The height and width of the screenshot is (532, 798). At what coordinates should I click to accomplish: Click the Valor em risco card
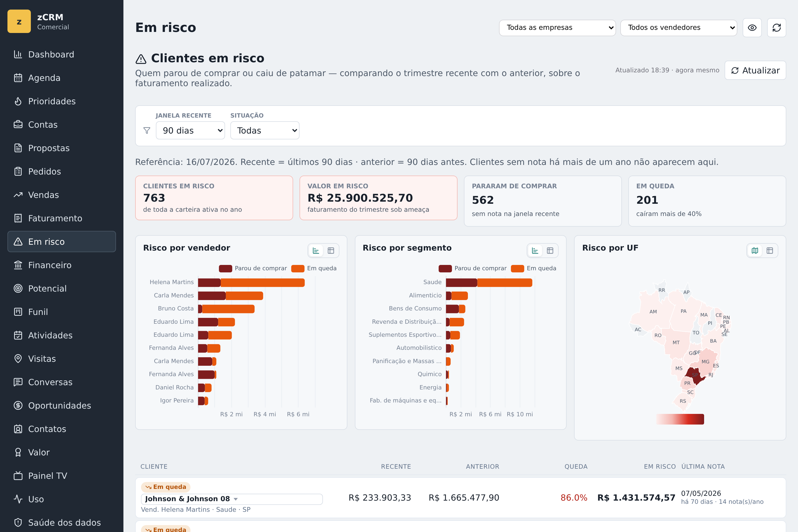pos(378,198)
